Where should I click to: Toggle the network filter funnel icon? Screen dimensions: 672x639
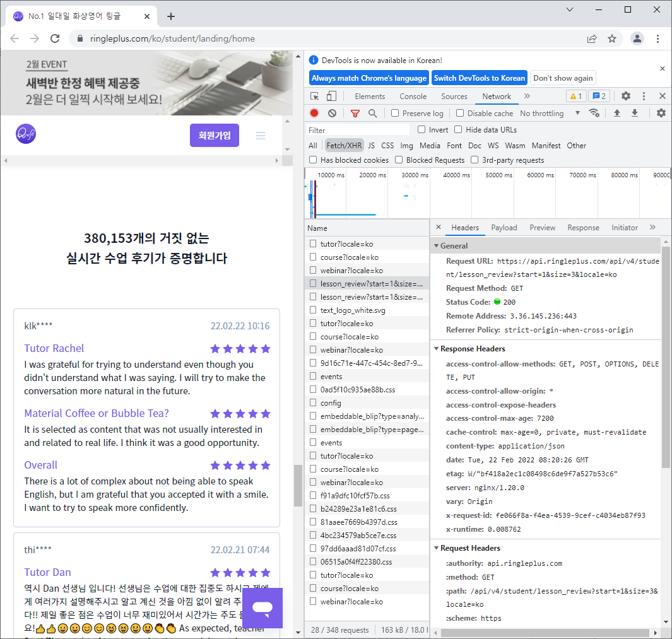(355, 113)
